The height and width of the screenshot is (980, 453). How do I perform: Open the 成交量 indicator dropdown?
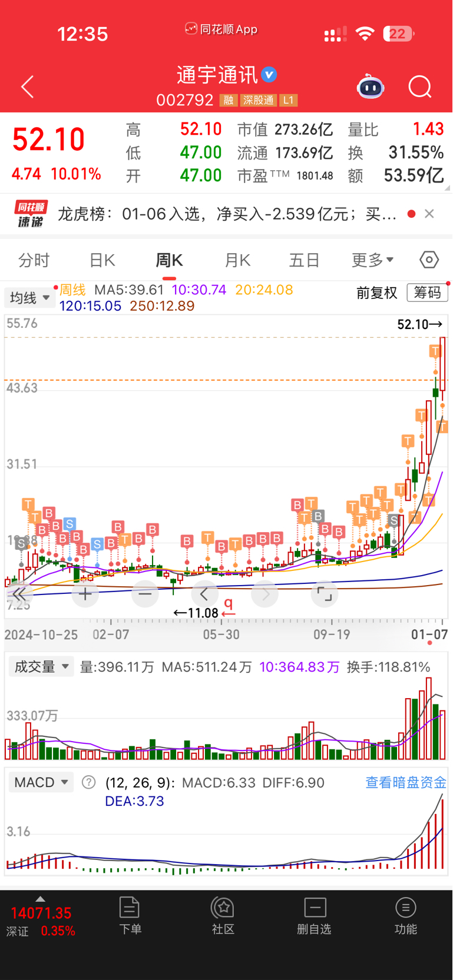click(41, 667)
